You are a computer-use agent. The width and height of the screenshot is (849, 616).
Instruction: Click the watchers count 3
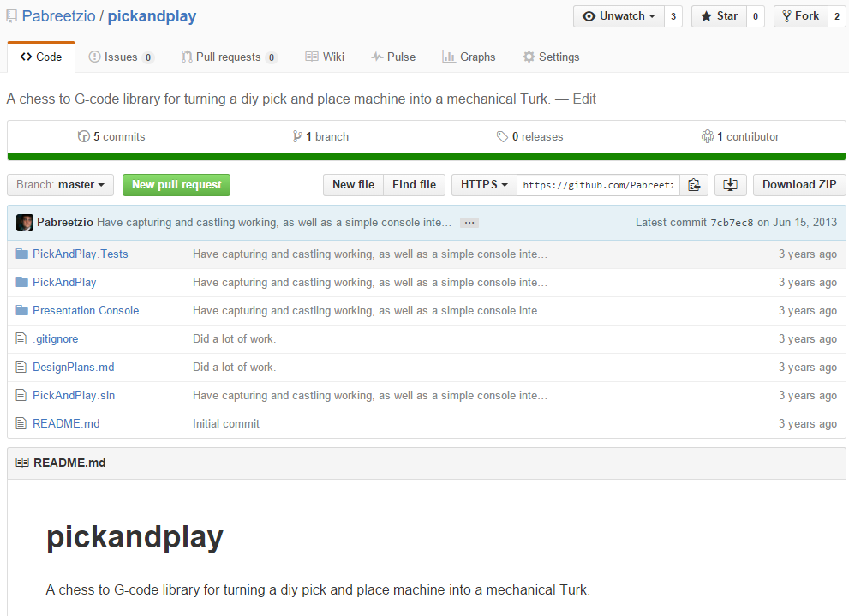click(x=673, y=16)
